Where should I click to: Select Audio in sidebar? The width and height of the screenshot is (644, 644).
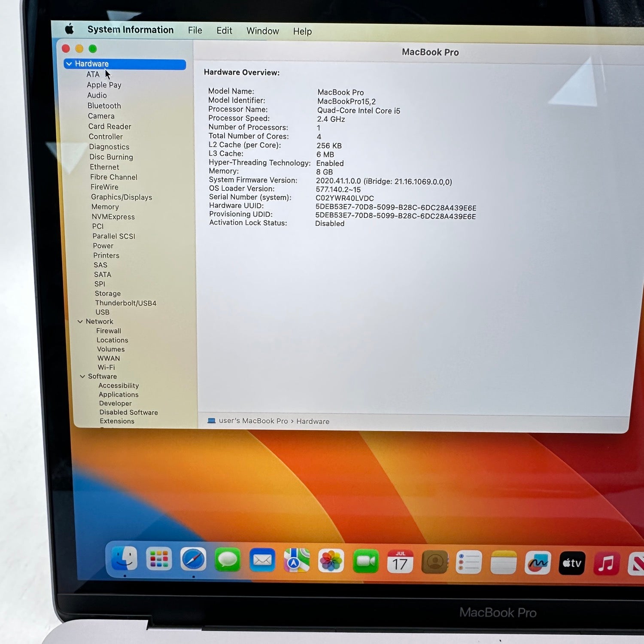(97, 95)
